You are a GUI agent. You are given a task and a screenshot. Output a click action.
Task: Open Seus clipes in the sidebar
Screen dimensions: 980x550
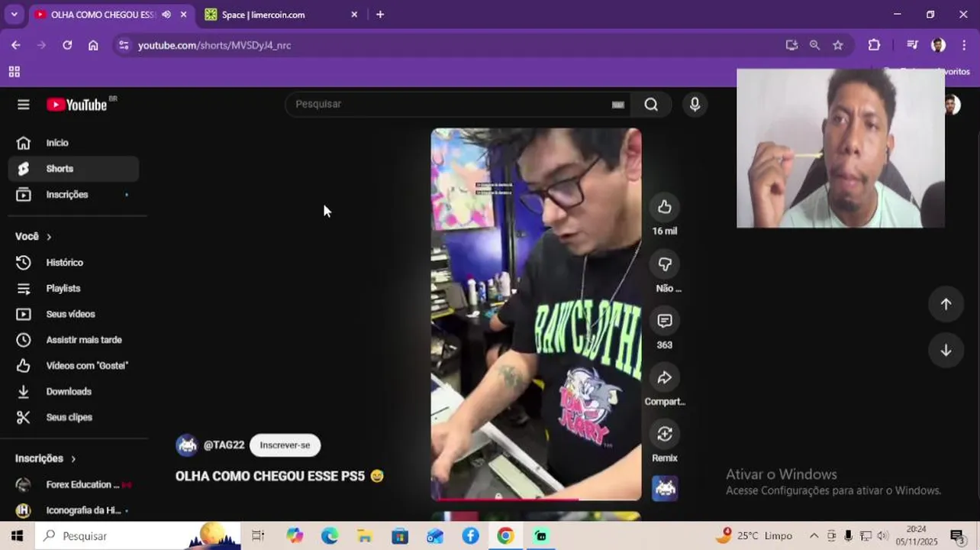[73, 418]
